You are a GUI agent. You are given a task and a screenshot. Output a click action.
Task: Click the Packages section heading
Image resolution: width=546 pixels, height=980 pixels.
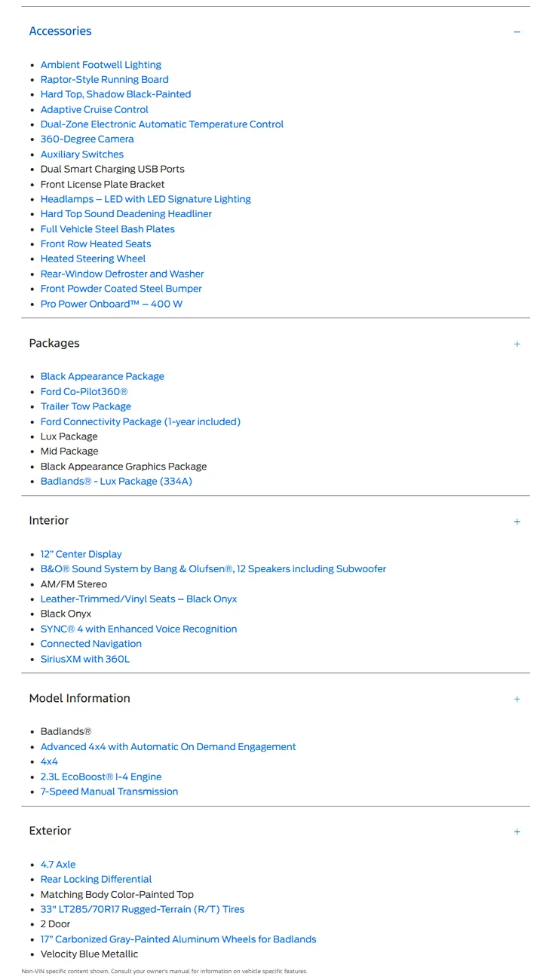(x=54, y=343)
